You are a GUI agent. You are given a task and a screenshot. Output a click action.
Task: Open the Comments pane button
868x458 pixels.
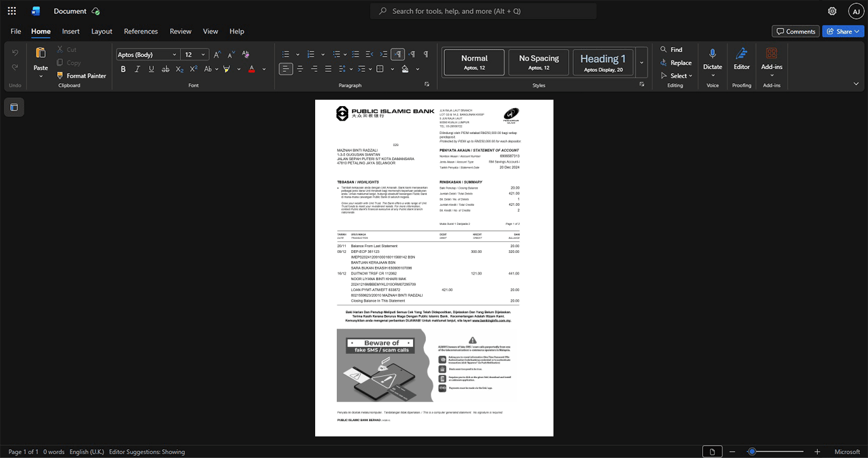point(796,31)
